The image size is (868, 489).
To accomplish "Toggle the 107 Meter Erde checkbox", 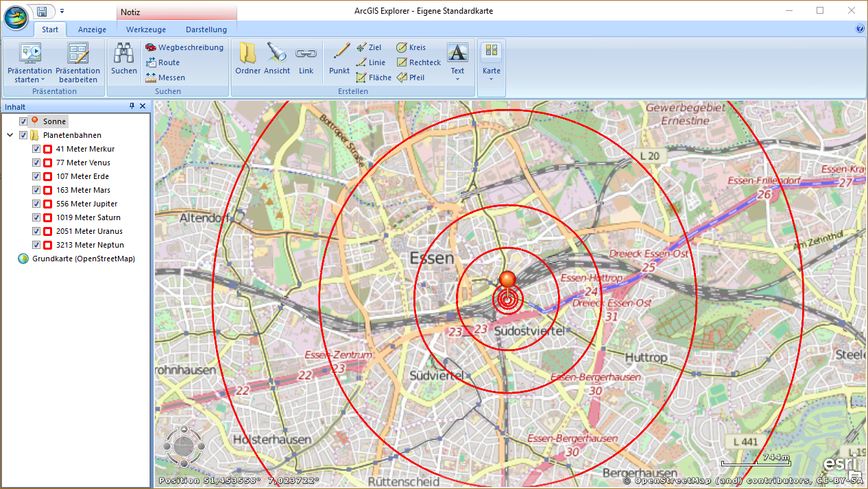I will click(x=37, y=176).
